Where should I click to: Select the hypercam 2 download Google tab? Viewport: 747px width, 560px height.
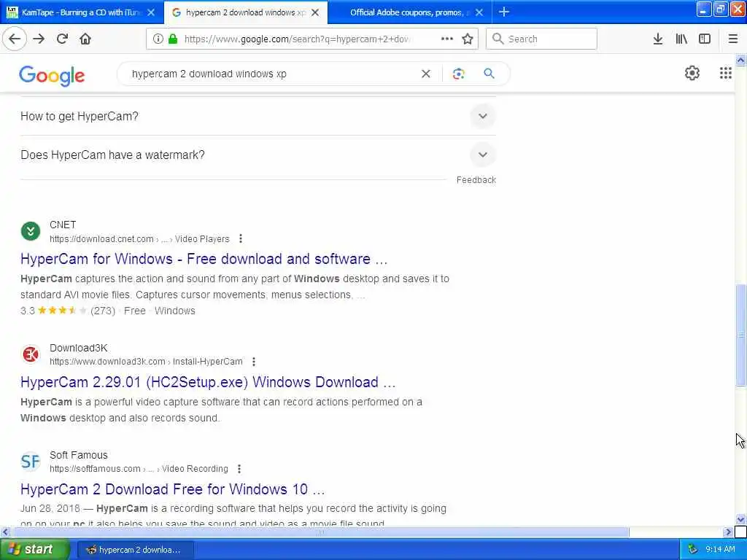pyautogui.click(x=245, y=12)
